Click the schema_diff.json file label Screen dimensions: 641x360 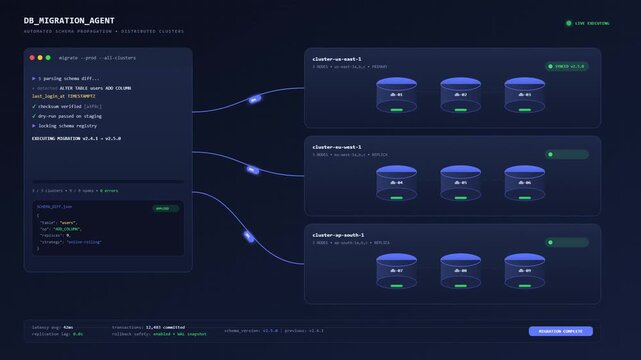[54, 207]
